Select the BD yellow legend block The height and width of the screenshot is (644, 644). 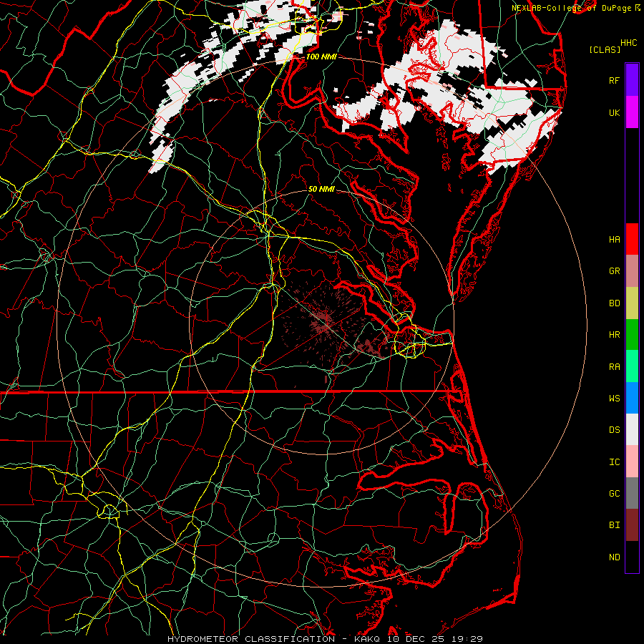[x=632, y=303]
